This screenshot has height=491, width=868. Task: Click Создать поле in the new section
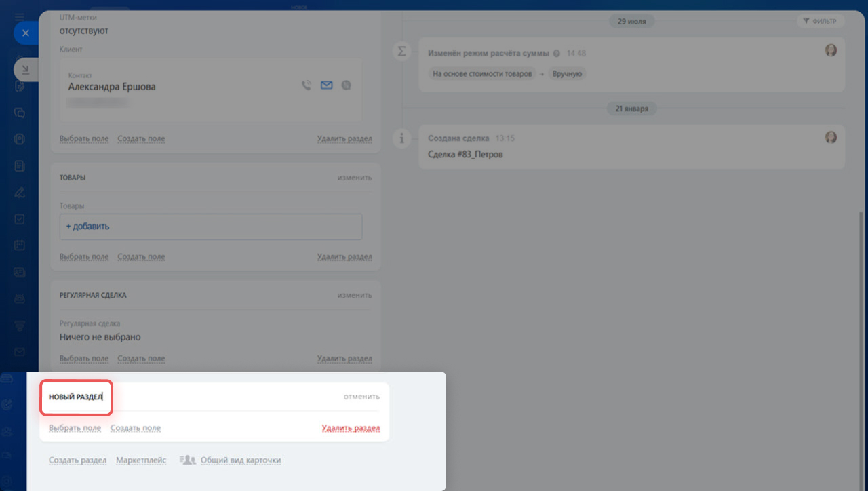pos(136,428)
